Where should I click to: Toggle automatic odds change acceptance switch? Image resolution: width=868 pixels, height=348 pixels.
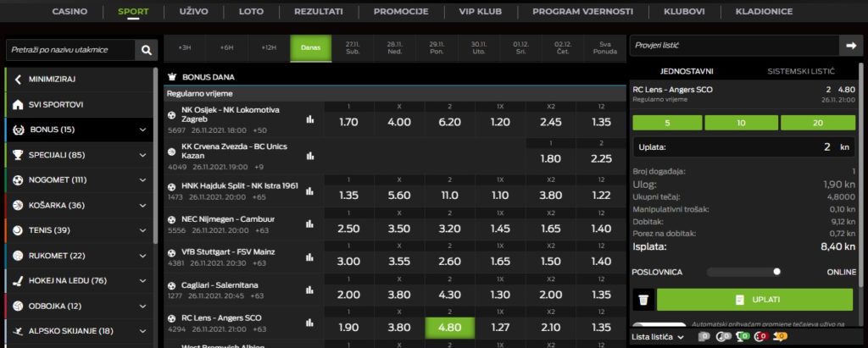tap(659, 325)
